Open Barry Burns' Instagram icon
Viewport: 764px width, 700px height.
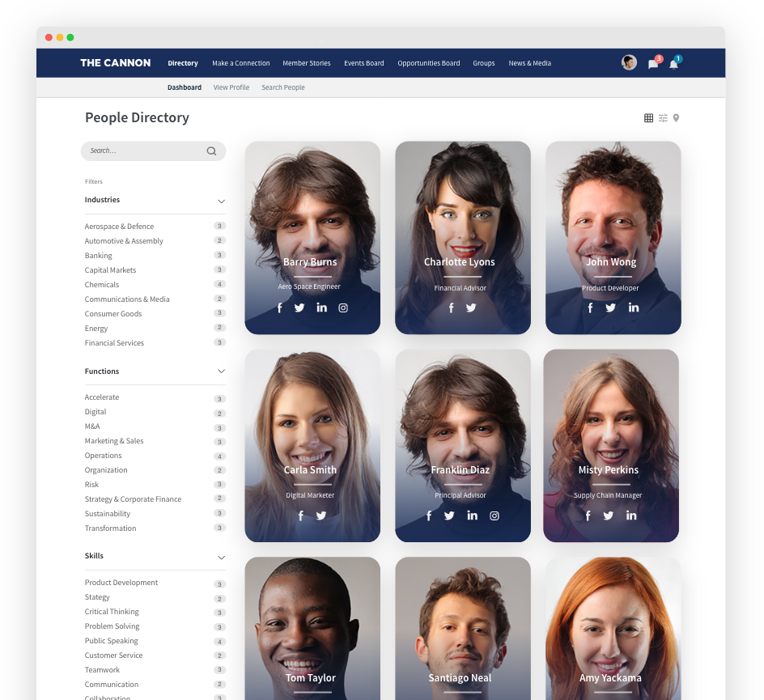[x=343, y=308]
